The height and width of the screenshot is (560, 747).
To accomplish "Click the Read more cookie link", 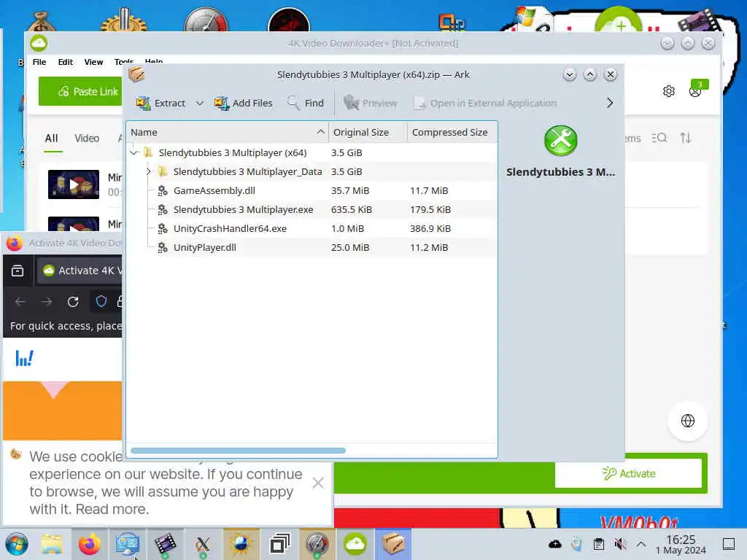I will 112,509.
